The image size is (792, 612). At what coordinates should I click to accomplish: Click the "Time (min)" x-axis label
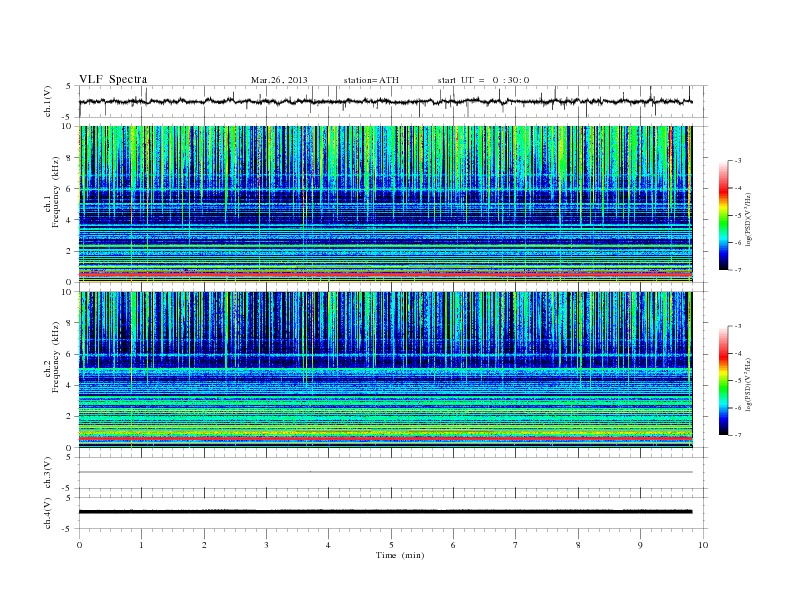coord(400,555)
